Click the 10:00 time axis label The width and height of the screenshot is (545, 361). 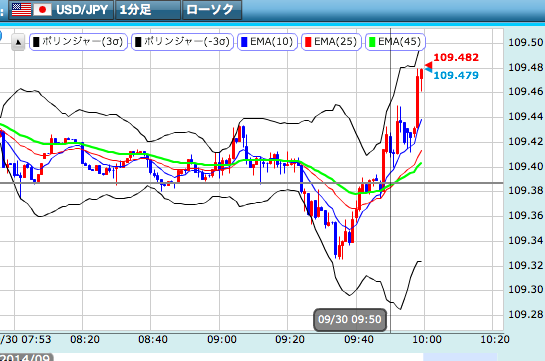427,339
